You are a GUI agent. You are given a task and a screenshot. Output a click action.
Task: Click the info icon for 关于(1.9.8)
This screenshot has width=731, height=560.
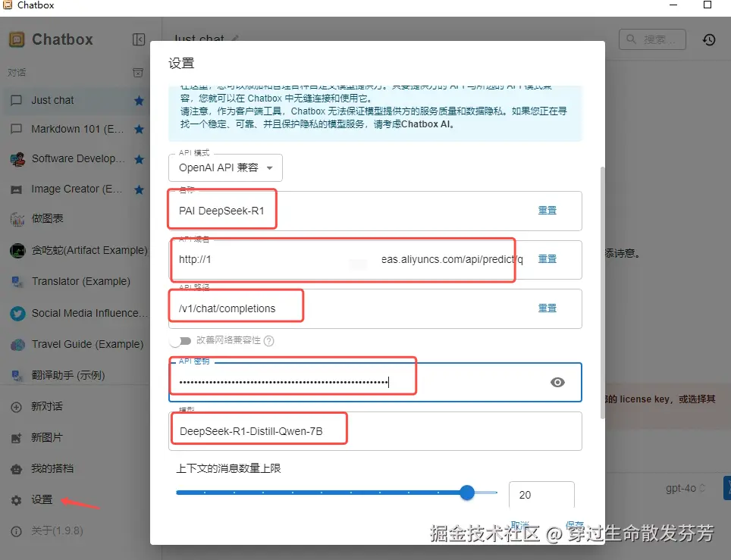pos(17,531)
